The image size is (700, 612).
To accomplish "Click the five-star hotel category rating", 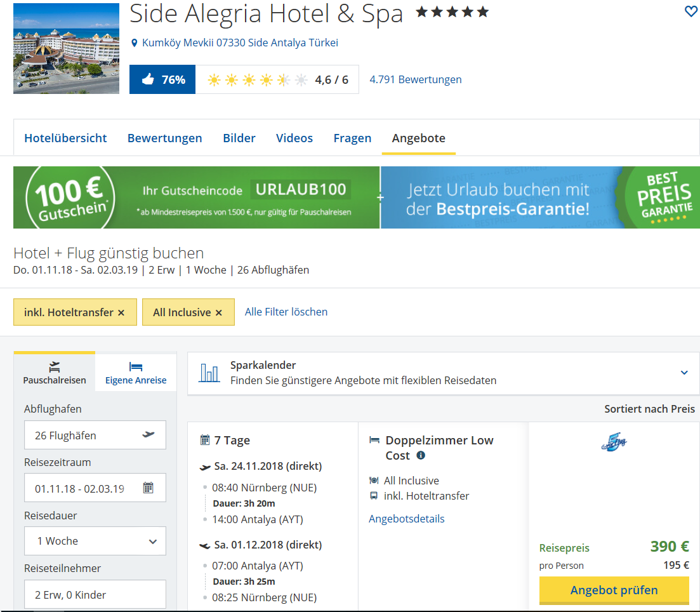I will [452, 12].
